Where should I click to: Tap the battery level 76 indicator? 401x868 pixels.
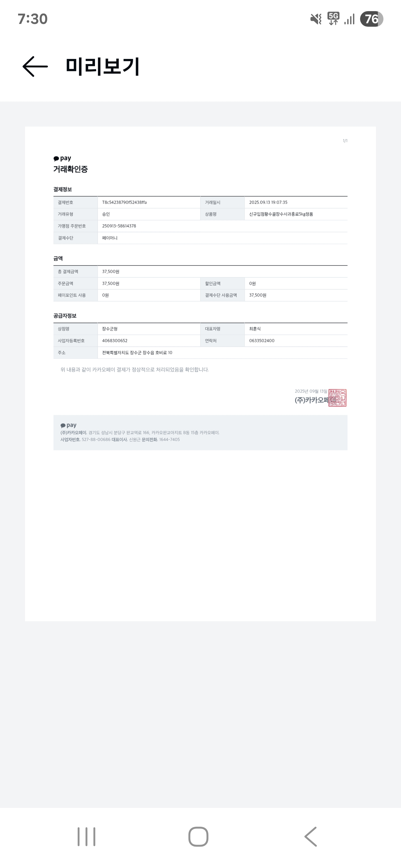pyautogui.click(x=371, y=19)
